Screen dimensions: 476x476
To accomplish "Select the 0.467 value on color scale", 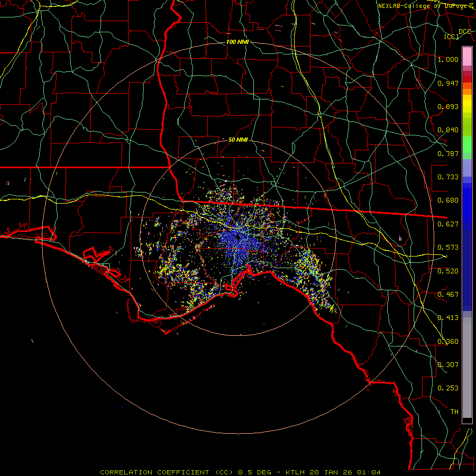I will tap(448, 295).
